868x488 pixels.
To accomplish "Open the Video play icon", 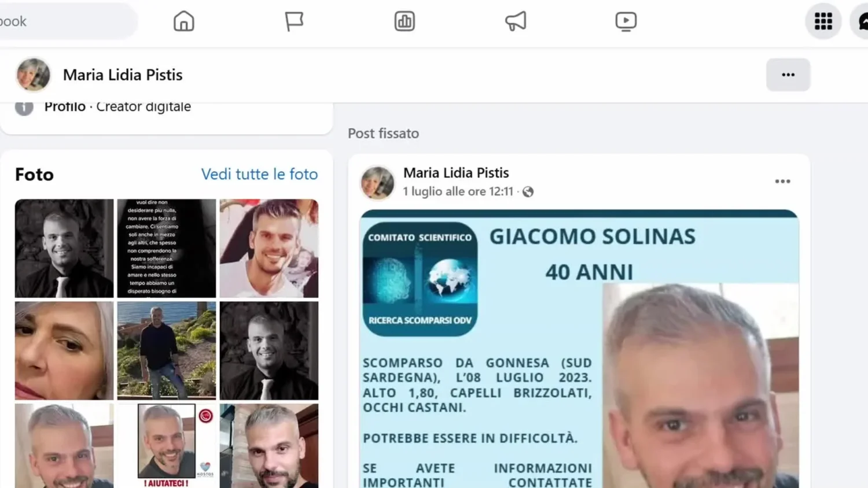I will pos(626,21).
